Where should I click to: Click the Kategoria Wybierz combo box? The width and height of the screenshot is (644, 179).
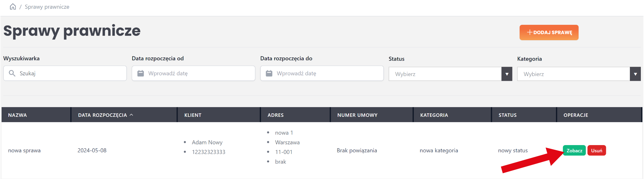[x=573, y=74]
